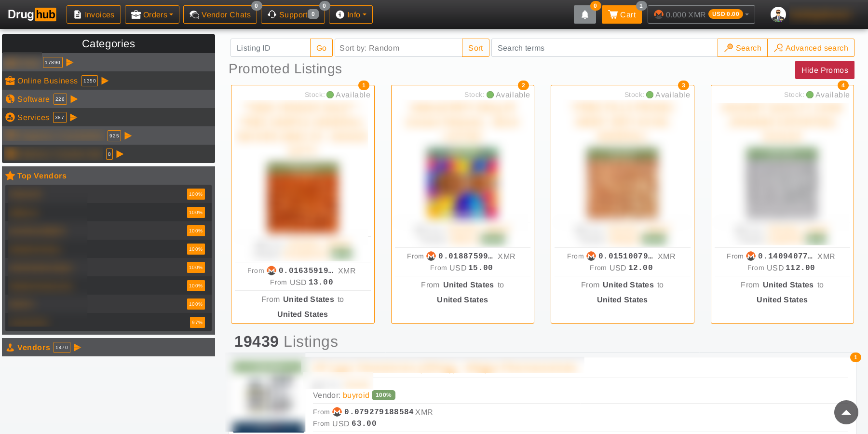This screenshot has height=434, width=868.
Task: Click the Services category icon
Action: tap(10, 118)
